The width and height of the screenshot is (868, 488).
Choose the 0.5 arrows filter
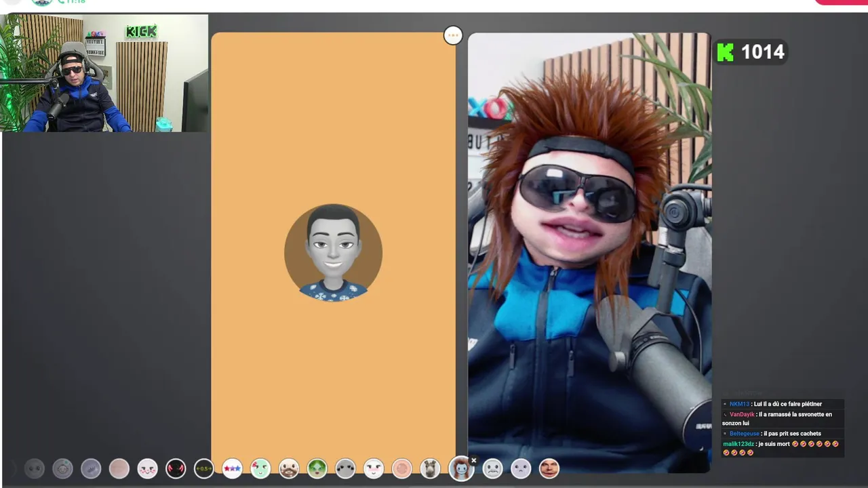(204, 468)
